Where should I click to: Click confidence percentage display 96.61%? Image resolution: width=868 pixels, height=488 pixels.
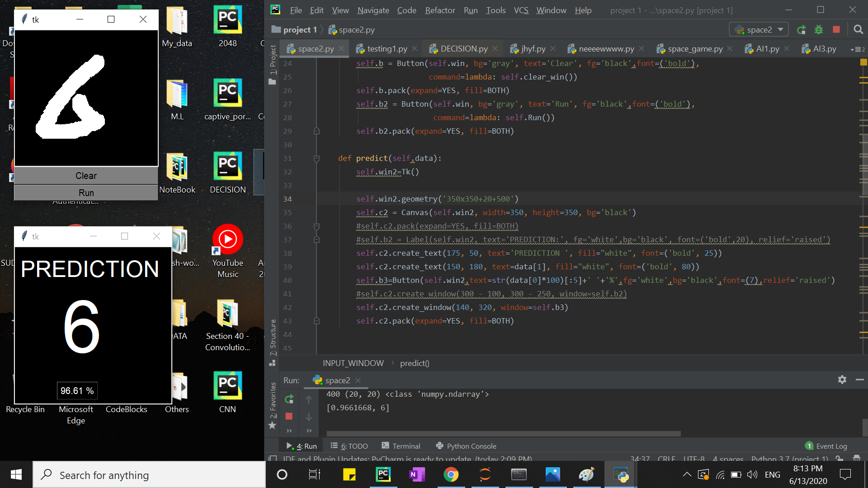tap(77, 390)
